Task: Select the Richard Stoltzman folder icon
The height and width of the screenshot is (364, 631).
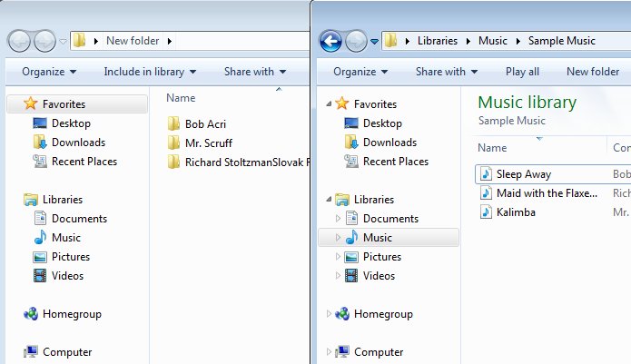Action: click(x=173, y=162)
